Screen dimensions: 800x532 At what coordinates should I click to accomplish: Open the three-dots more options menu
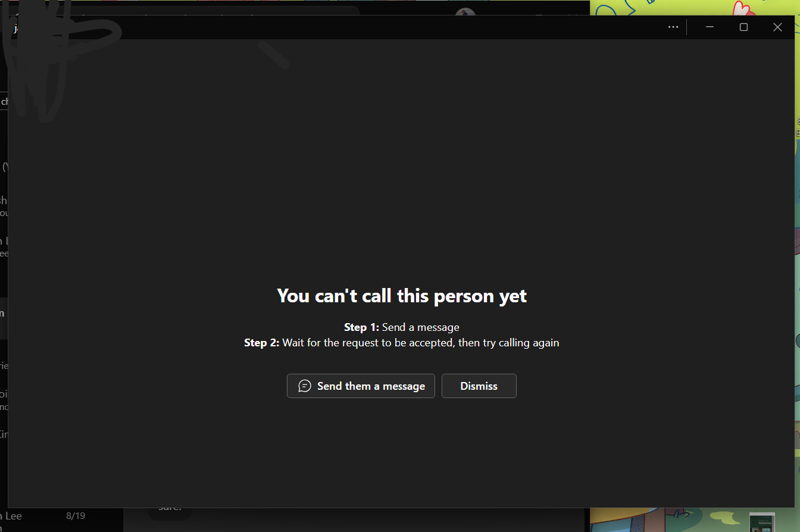click(x=673, y=27)
